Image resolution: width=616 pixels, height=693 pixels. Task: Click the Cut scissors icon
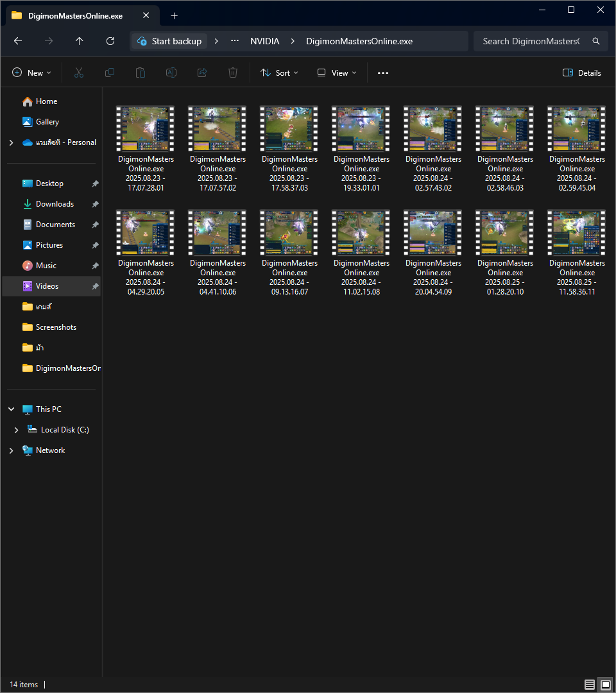79,73
